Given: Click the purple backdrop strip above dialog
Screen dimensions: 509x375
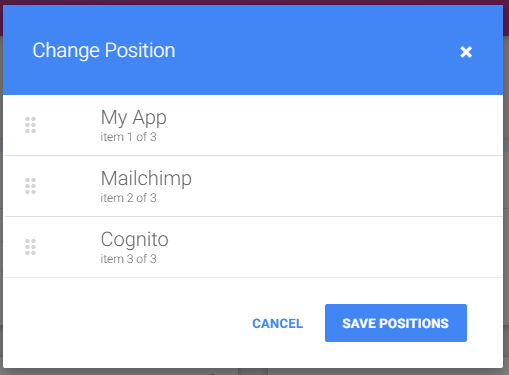Looking at the screenshot, I should 254,2.
